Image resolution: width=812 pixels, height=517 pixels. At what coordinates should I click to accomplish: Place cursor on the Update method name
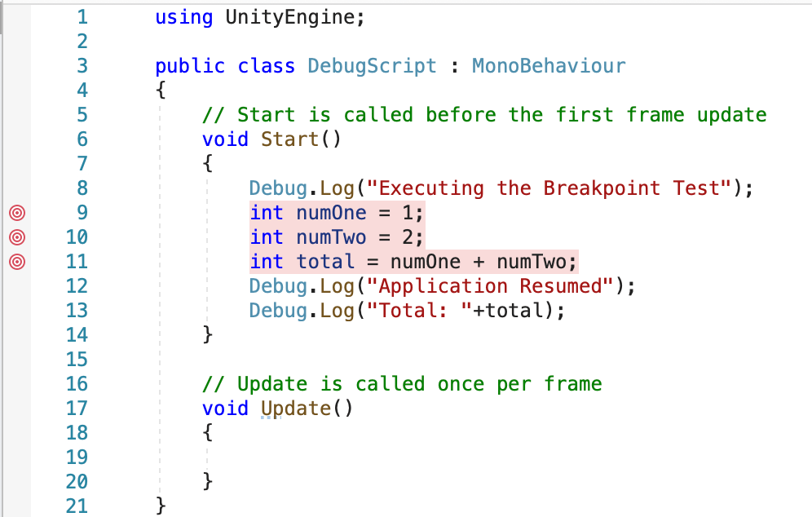(298, 409)
